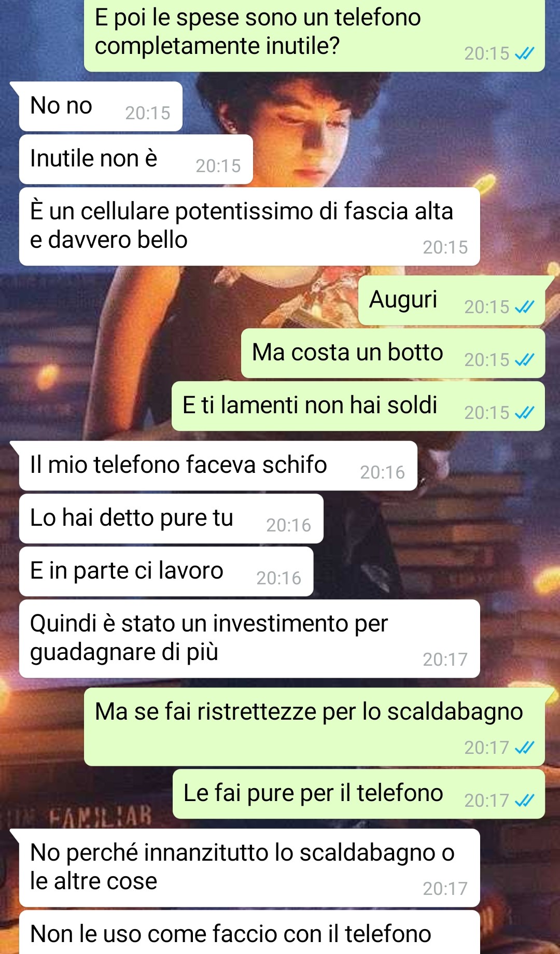Tap the 'Il mio telefono faceva schifo' message
Image resolution: width=560 pixels, height=954 pixels.
click(x=218, y=466)
